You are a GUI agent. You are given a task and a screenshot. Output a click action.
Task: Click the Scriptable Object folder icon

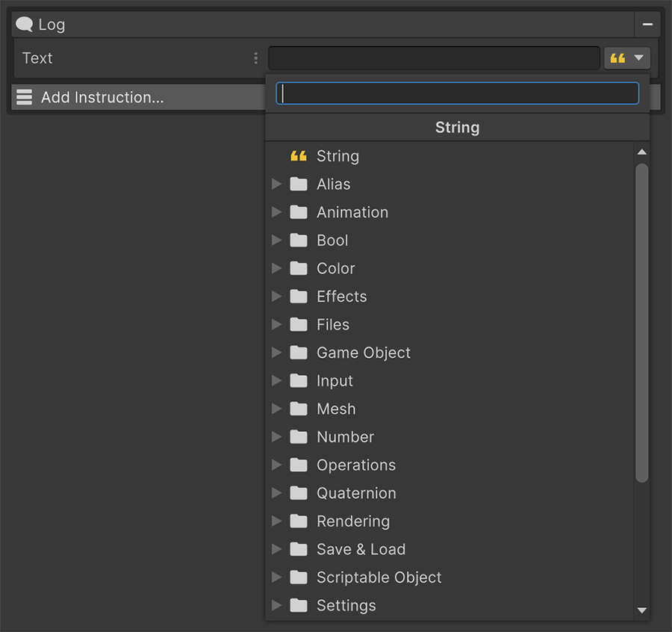(x=299, y=577)
